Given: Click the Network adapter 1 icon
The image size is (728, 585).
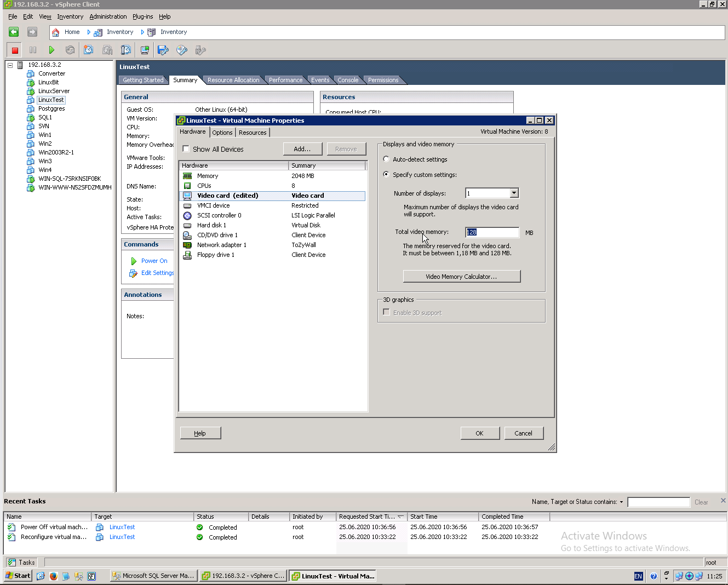Looking at the screenshot, I should point(187,245).
